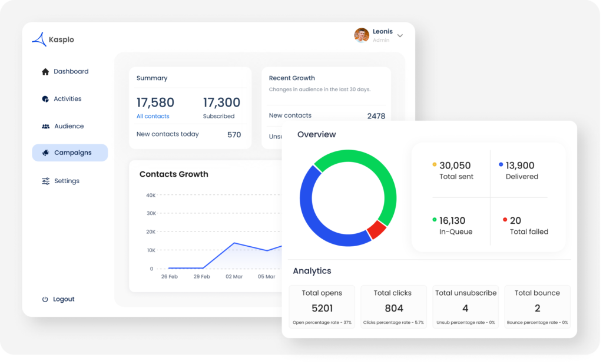Click the Audience people icon
The image size is (603, 364).
45,127
